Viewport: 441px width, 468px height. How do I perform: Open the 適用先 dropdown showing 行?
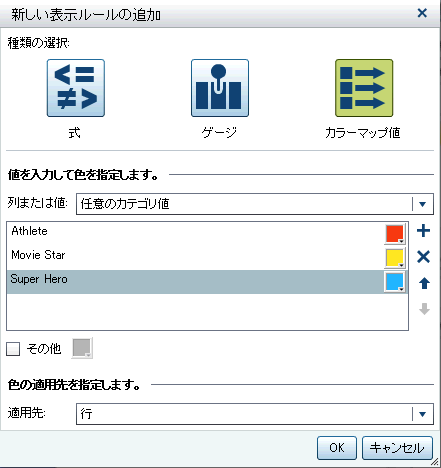pos(255,414)
